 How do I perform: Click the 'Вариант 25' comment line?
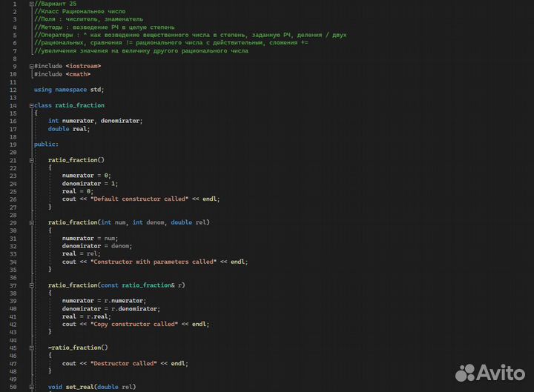[59, 4]
